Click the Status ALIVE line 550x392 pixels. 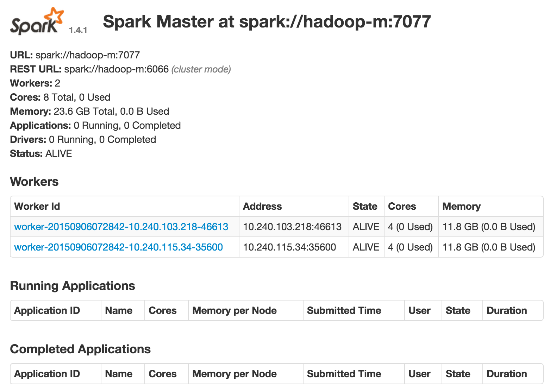click(41, 153)
